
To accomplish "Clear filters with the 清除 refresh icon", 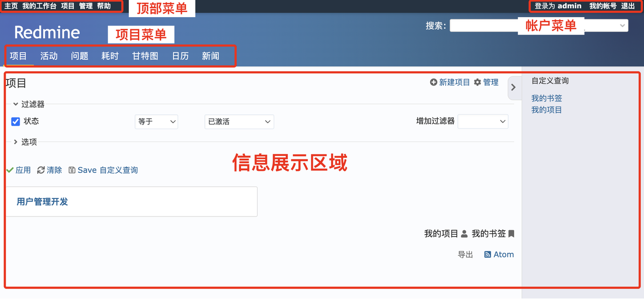I will pos(41,170).
